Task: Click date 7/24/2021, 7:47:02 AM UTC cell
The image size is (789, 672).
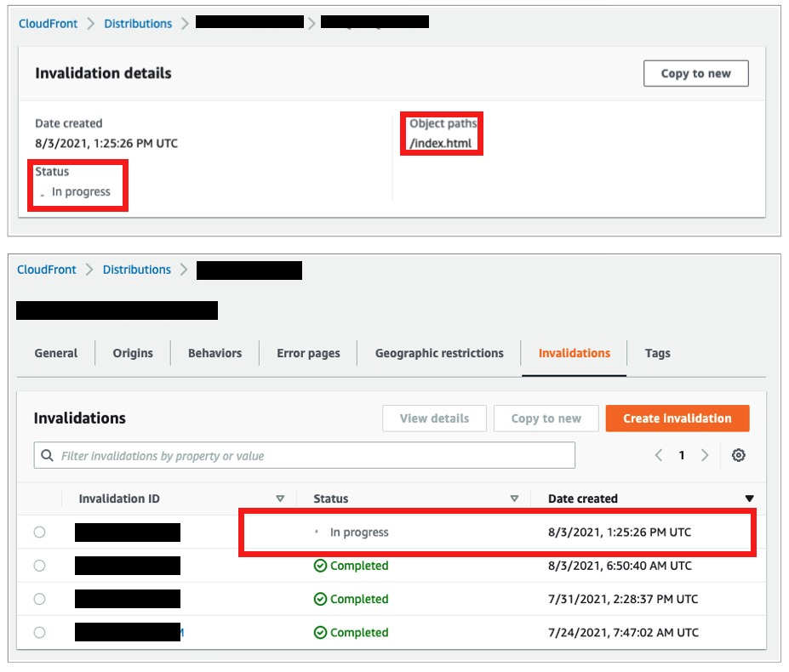Action: pyautogui.click(x=623, y=632)
